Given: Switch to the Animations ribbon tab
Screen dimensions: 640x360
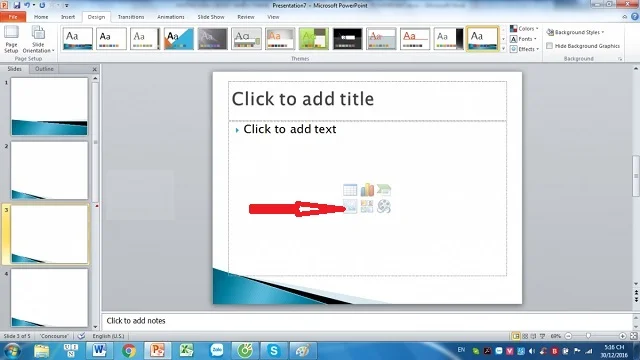Looking at the screenshot, I should pos(171,17).
